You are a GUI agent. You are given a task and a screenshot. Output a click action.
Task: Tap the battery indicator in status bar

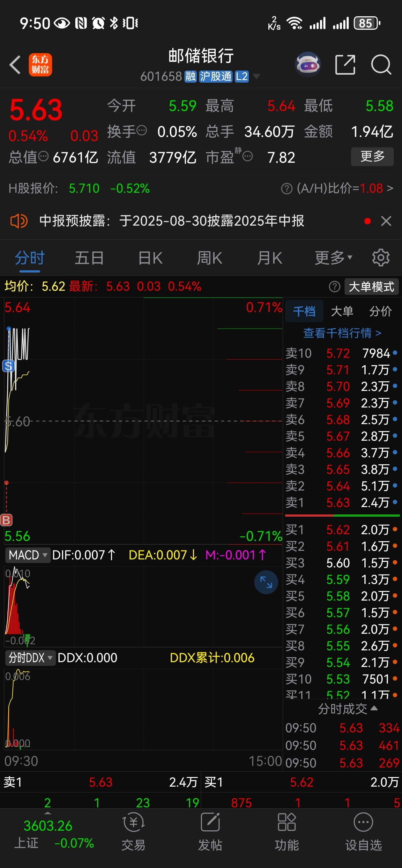[x=367, y=23]
